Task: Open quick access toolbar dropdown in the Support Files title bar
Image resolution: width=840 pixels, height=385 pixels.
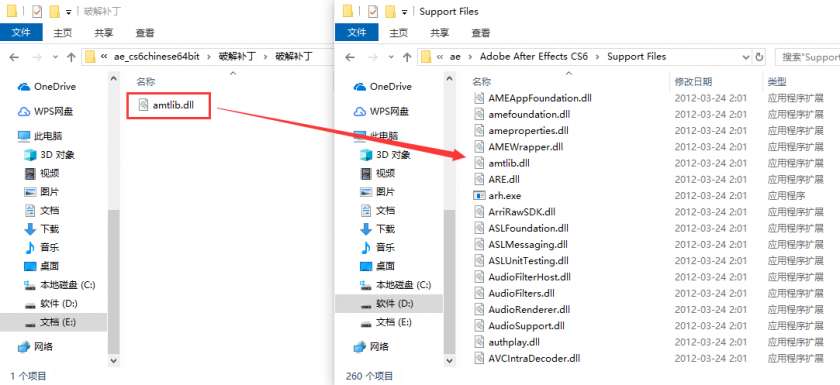Action: (x=404, y=12)
